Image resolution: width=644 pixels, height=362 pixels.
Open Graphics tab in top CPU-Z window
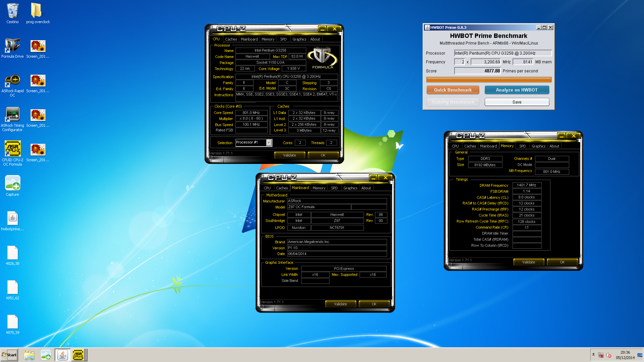click(299, 39)
